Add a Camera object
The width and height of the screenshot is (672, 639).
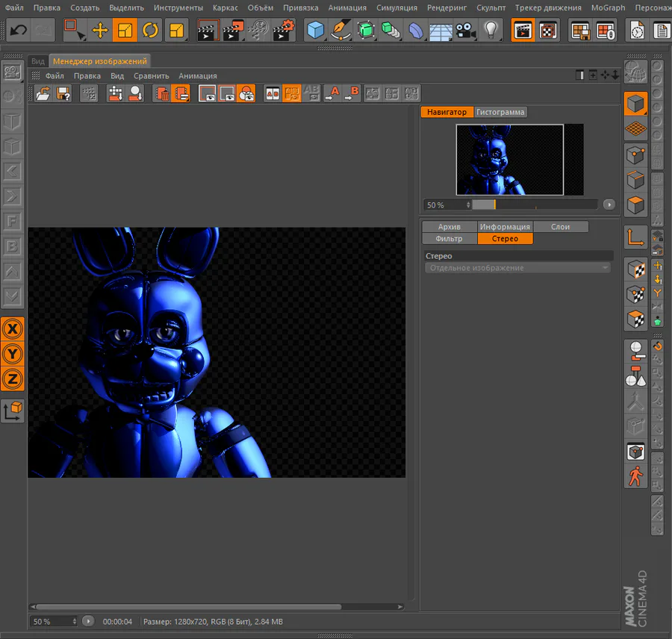coord(465,31)
